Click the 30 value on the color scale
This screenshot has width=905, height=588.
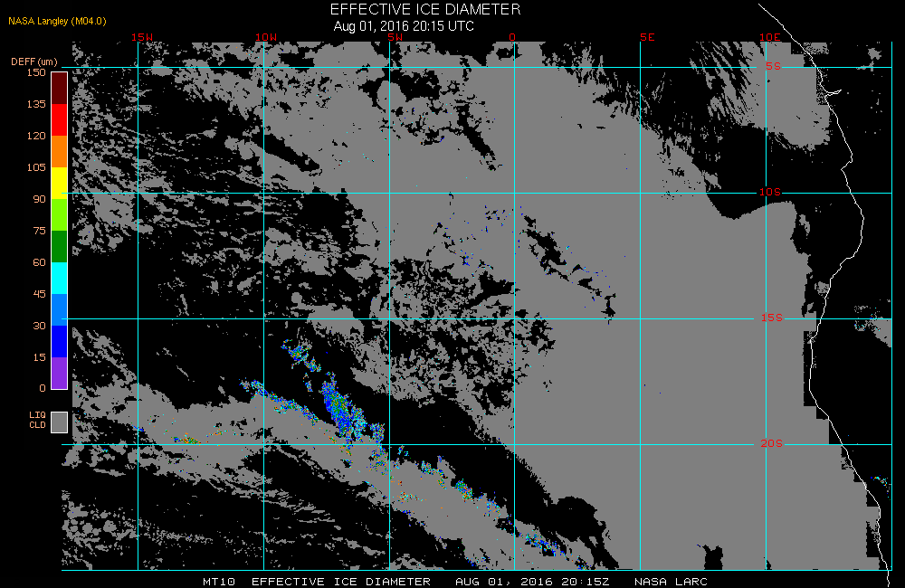coord(39,326)
